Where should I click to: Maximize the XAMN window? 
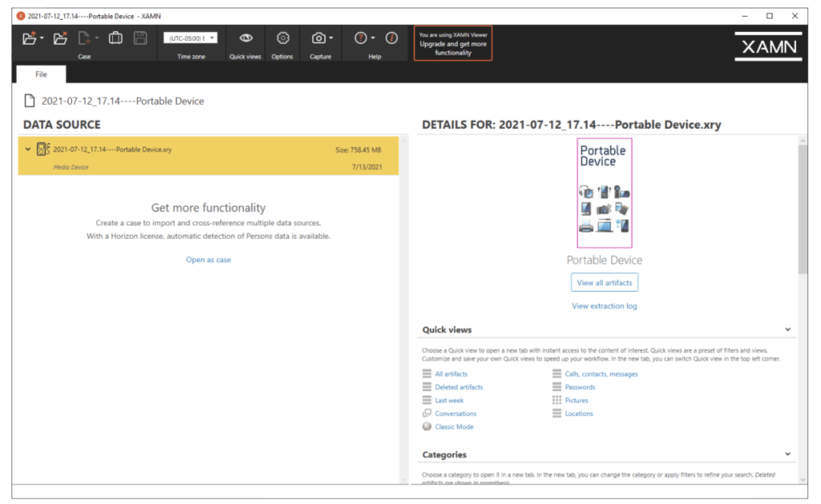pos(770,16)
